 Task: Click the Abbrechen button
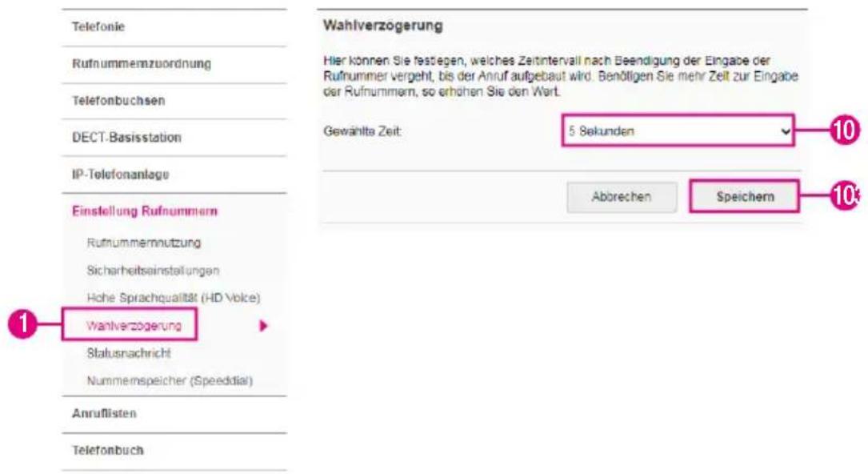(622, 197)
